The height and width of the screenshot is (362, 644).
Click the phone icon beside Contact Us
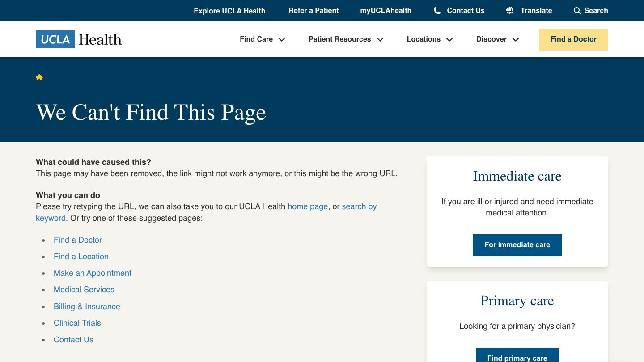437,11
